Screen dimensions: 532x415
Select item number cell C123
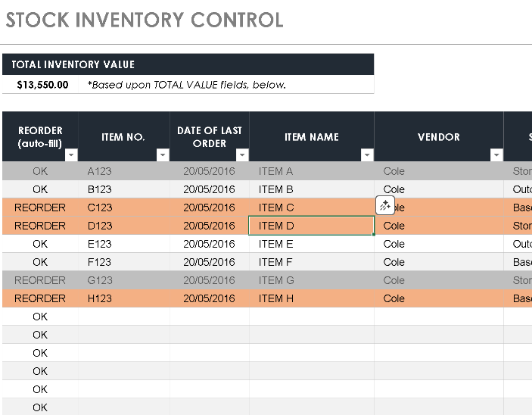(x=124, y=207)
